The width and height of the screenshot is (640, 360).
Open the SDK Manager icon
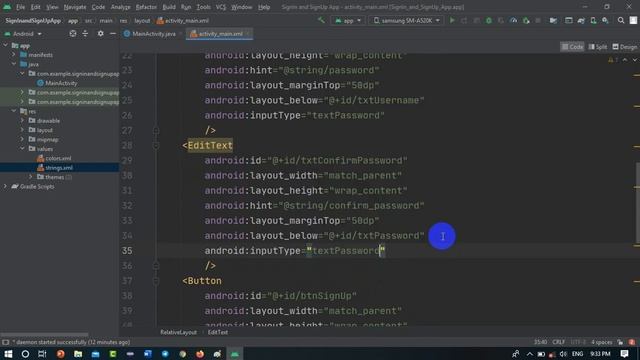click(605, 20)
